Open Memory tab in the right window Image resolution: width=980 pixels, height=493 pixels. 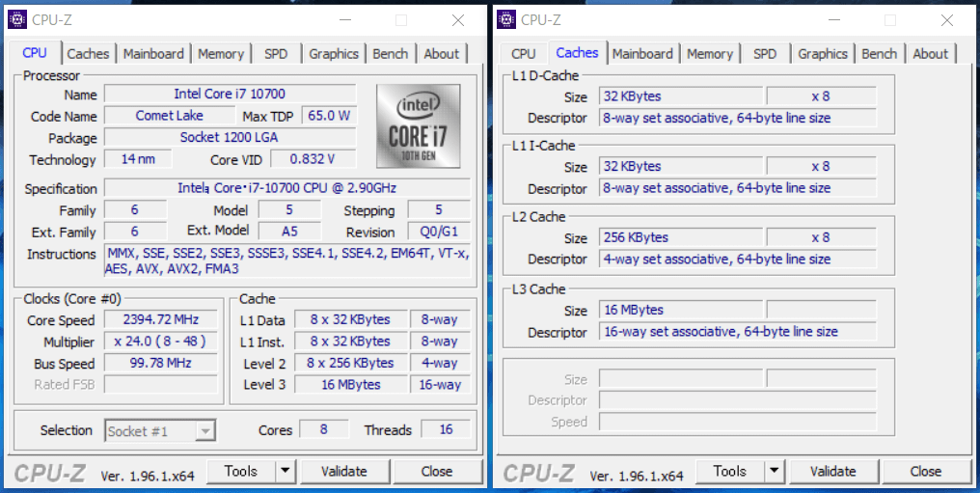(710, 54)
